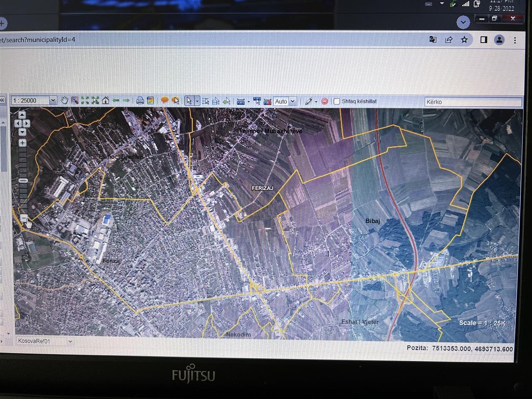Activate the ruler measure tool
The image size is (532, 399).
(241, 101)
